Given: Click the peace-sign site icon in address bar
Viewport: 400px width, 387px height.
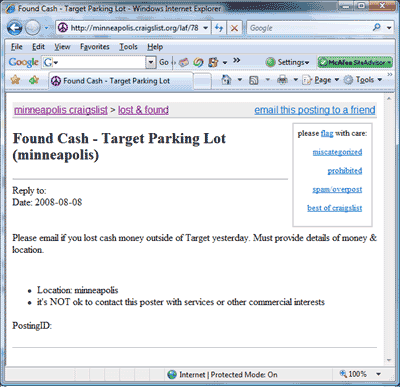Looking at the screenshot, I should pos(63,28).
